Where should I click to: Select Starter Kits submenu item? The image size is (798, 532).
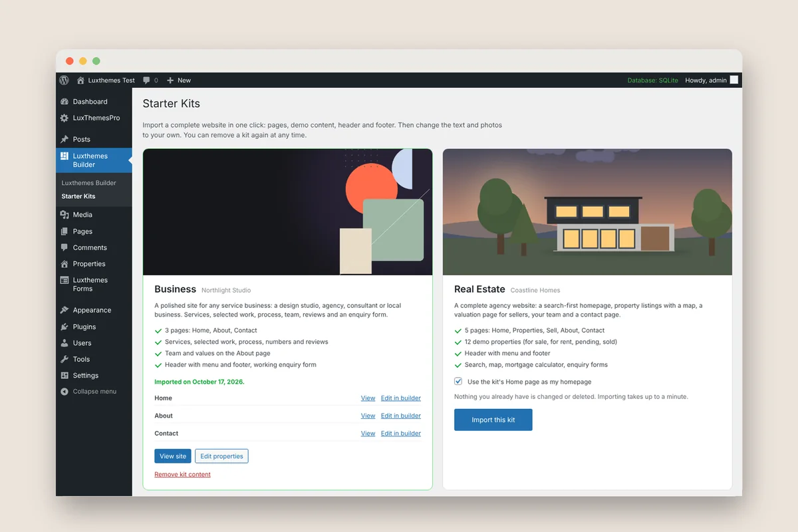[x=78, y=196]
